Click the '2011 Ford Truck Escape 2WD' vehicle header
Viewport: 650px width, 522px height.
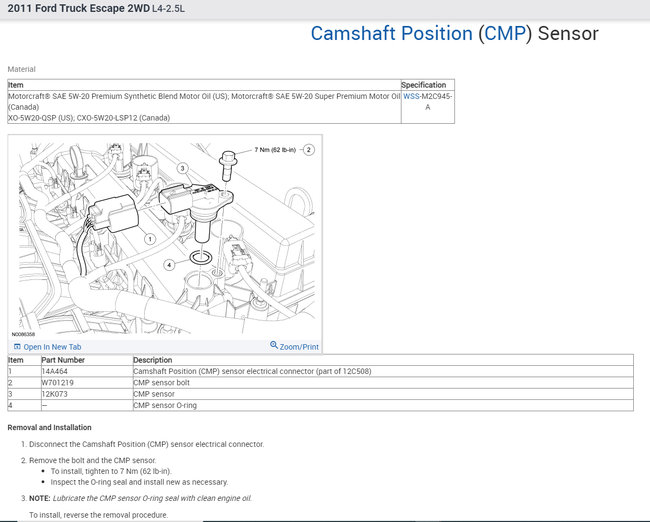79,9
